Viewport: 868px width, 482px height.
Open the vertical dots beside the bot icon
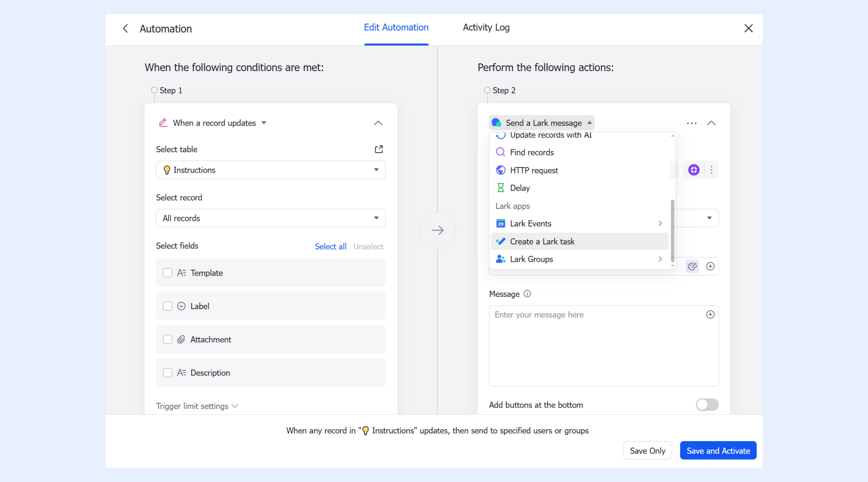(711, 170)
